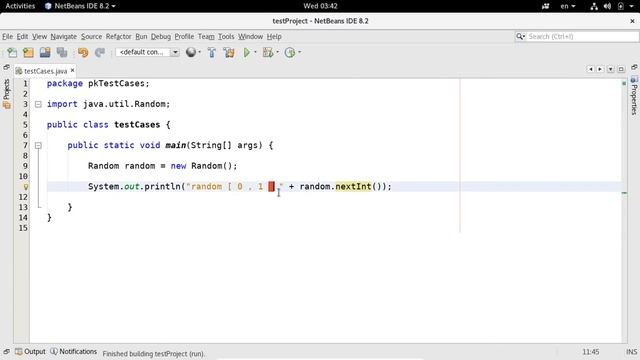Open the Team menu
The width and height of the screenshot is (640, 360).
206,36
